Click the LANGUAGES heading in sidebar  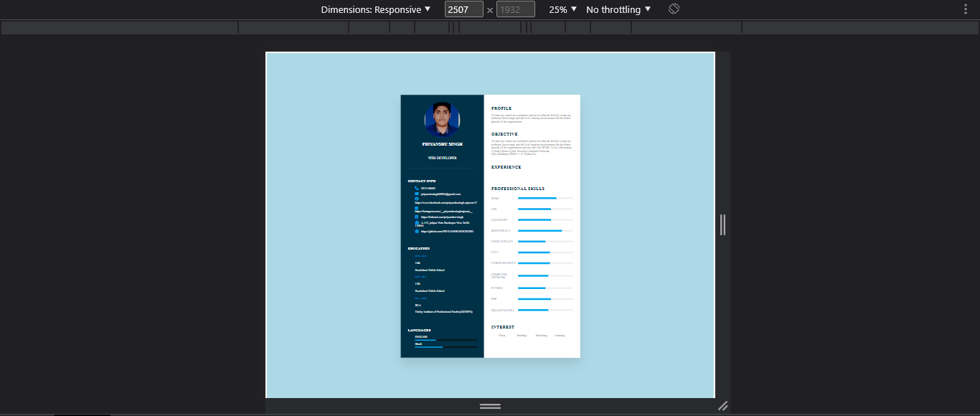click(x=420, y=330)
